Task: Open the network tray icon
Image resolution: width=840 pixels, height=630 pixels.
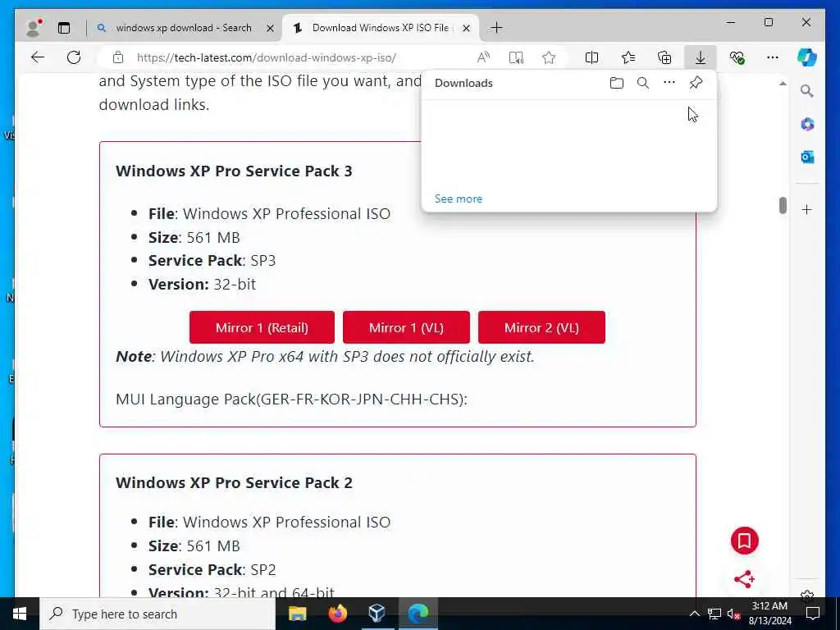Action: [x=714, y=614]
